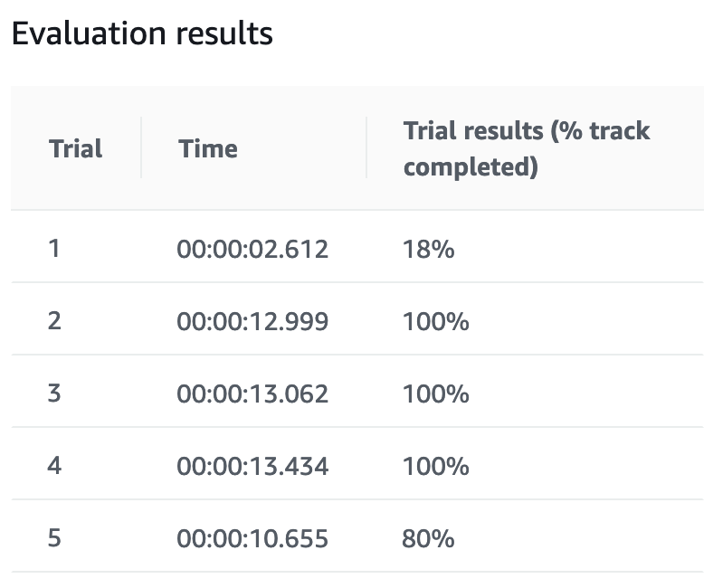Image resolution: width=713 pixels, height=588 pixels.
Task: Click the time 00:00:02.612
Action: click(252, 249)
